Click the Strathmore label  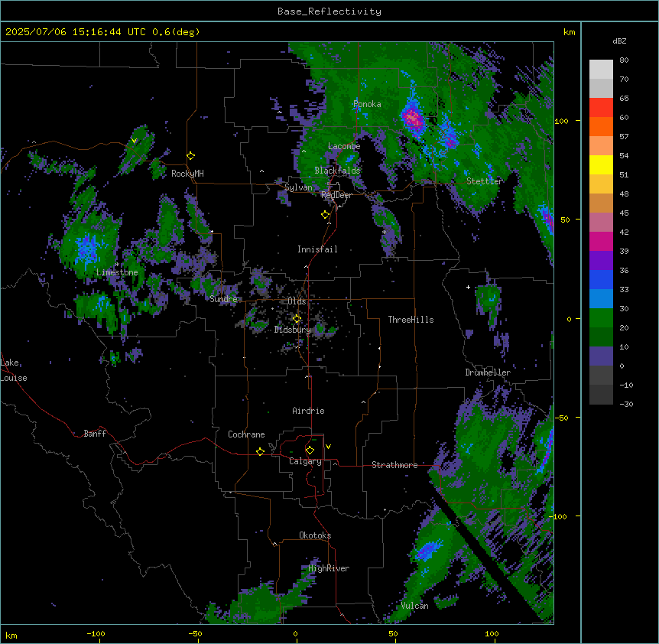pyautogui.click(x=394, y=465)
